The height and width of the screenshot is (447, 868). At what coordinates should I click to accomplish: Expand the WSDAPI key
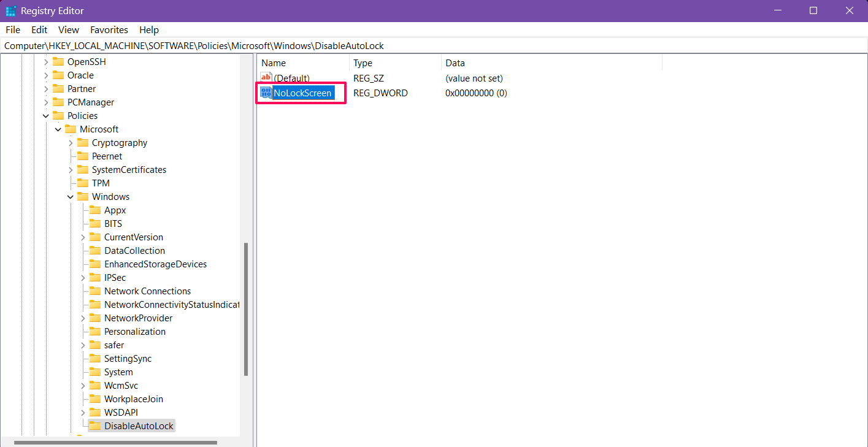(83, 412)
